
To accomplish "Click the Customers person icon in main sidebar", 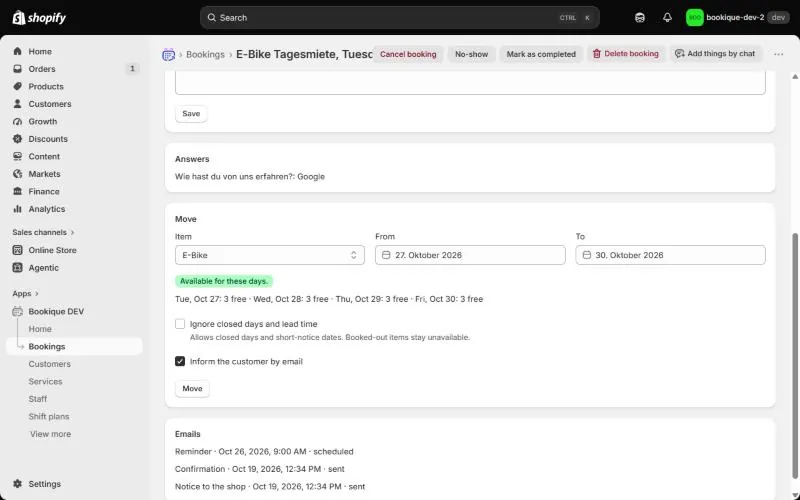I will pos(17,104).
